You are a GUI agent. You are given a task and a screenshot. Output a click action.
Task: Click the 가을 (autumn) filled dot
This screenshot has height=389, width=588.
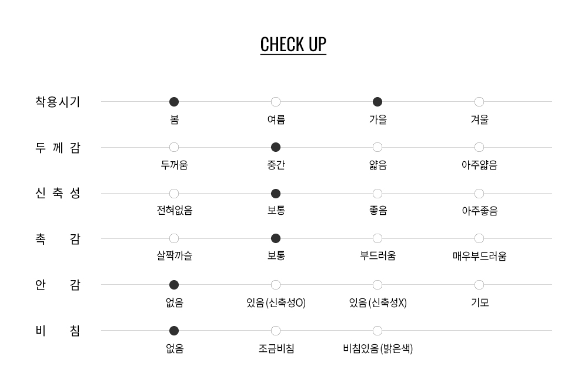click(377, 102)
